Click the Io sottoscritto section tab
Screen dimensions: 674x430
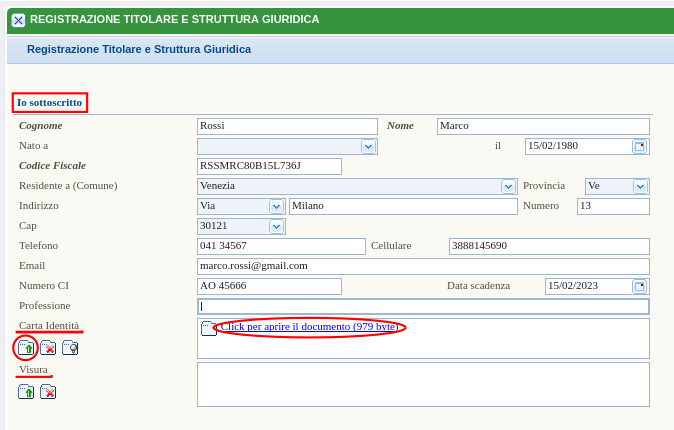(x=50, y=102)
